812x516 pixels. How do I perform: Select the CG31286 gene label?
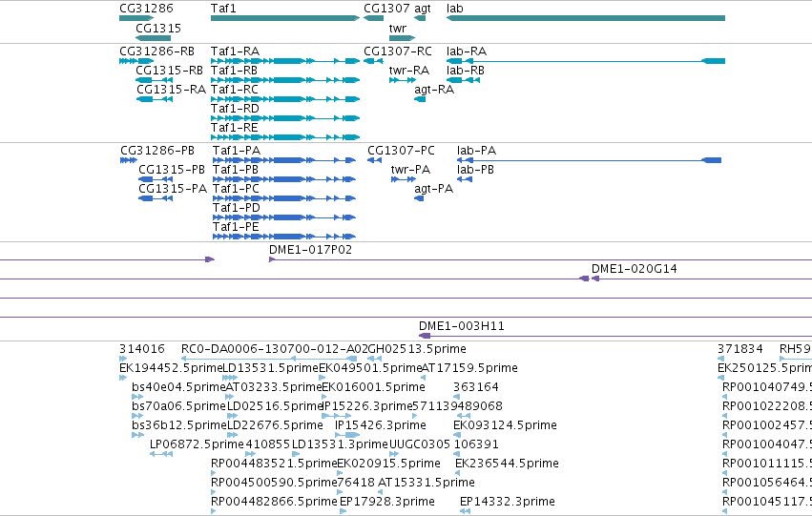tap(146, 9)
